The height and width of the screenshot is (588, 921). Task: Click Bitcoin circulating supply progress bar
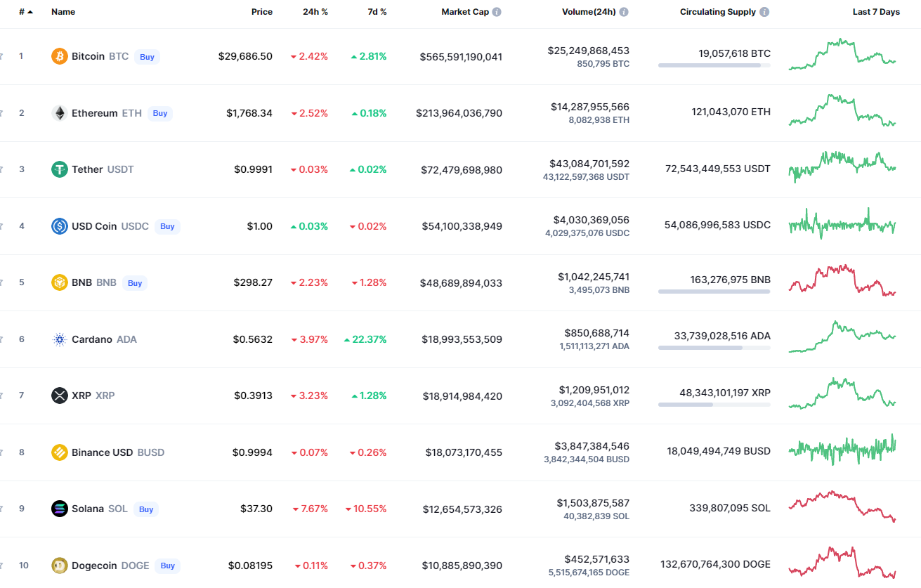click(x=714, y=65)
